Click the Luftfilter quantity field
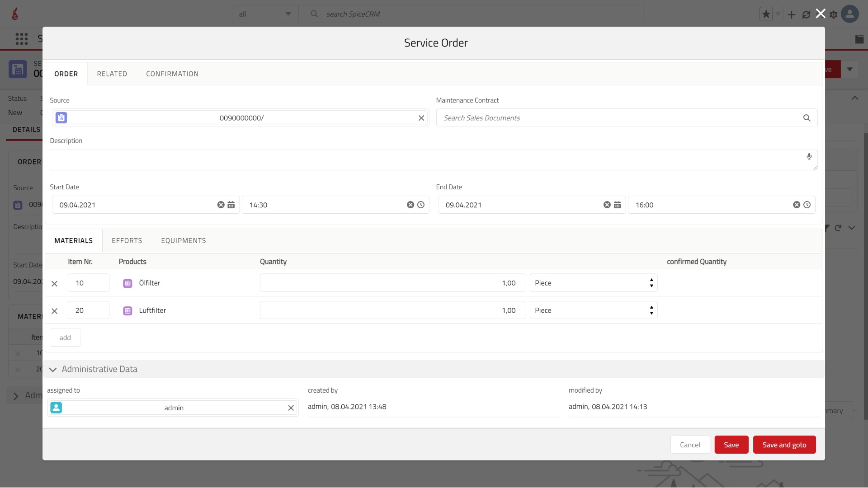 click(x=392, y=310)
